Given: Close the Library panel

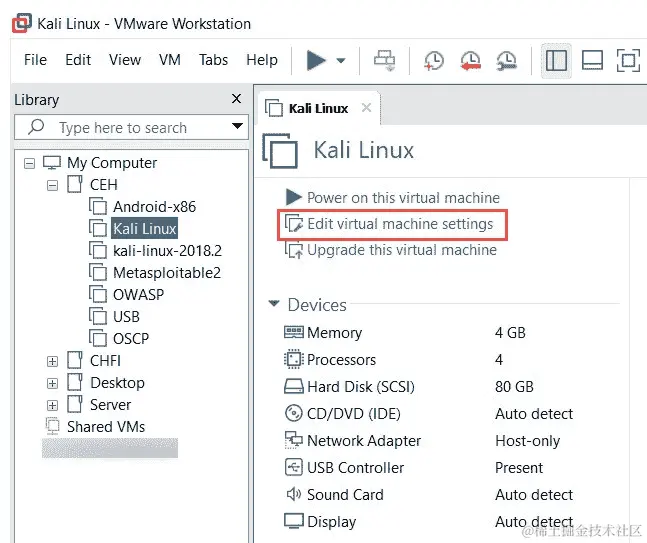Looking at the screenshot, I should tap(236, 99).
